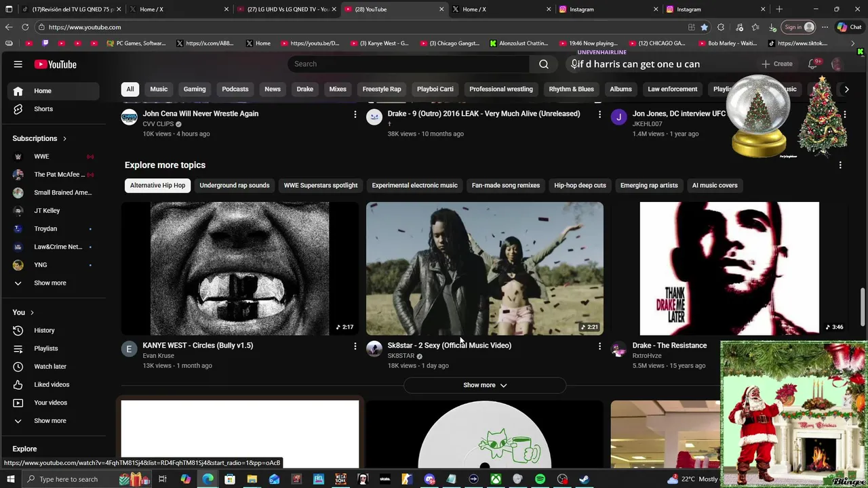Click the search magnifier button
The height and width of the screenshot is (488, 868).
click(x=543, y=64)
